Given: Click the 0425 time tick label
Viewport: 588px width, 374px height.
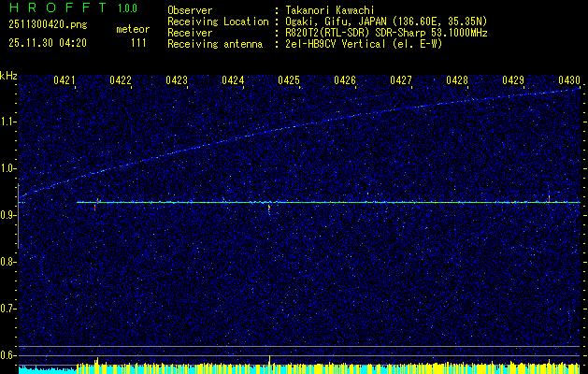Looking at the screenshot, I should tap(289, 81).
